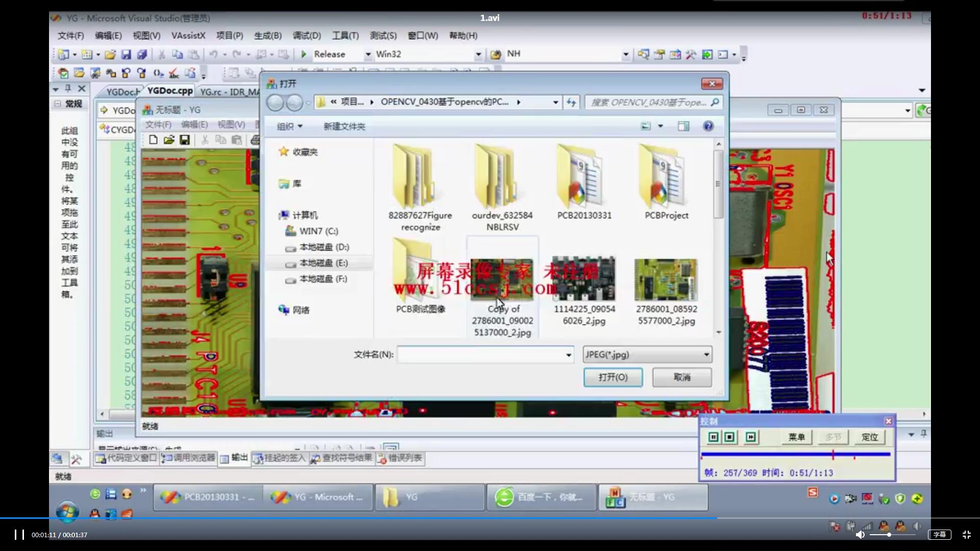Click the Back arrow in the Open dialog
The width and height of the screenshot is (980, 551).
pos(276,103)
